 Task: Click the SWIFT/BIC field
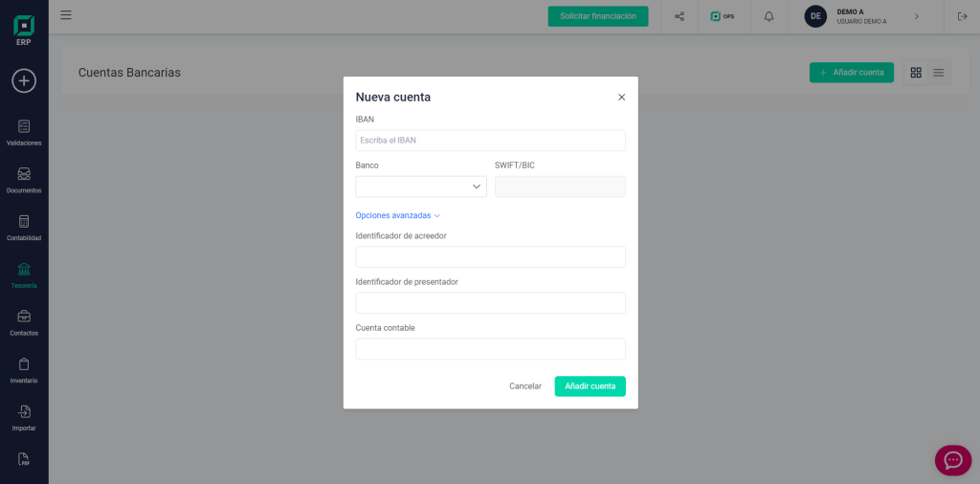[x=560, y=187]
